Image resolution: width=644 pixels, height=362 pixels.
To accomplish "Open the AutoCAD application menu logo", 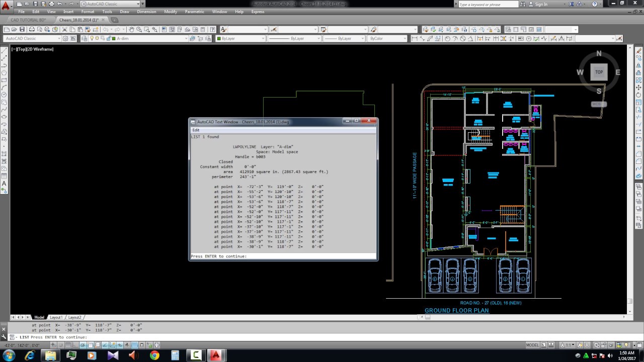I will coord(5,6).
